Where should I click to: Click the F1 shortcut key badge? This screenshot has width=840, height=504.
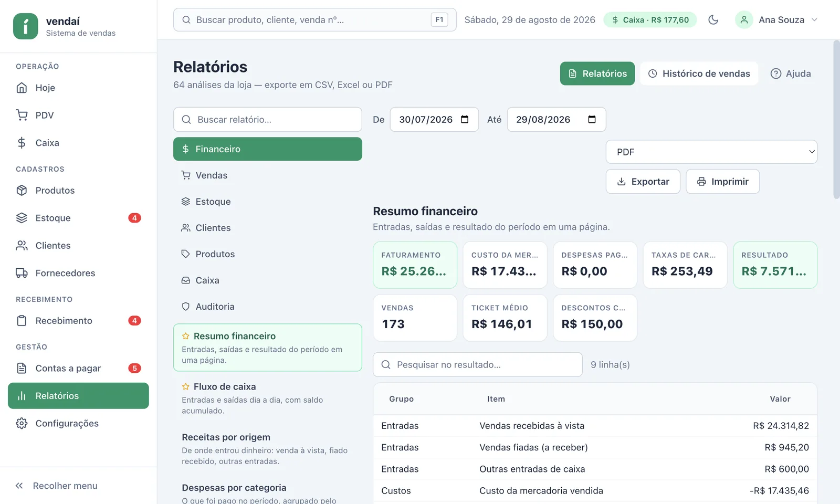pos(439,20)
